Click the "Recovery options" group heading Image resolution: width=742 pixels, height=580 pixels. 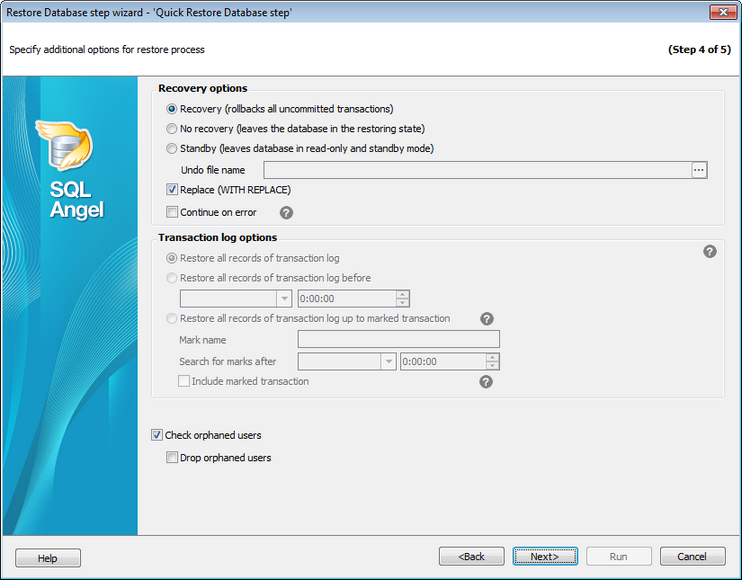[203, 88]
